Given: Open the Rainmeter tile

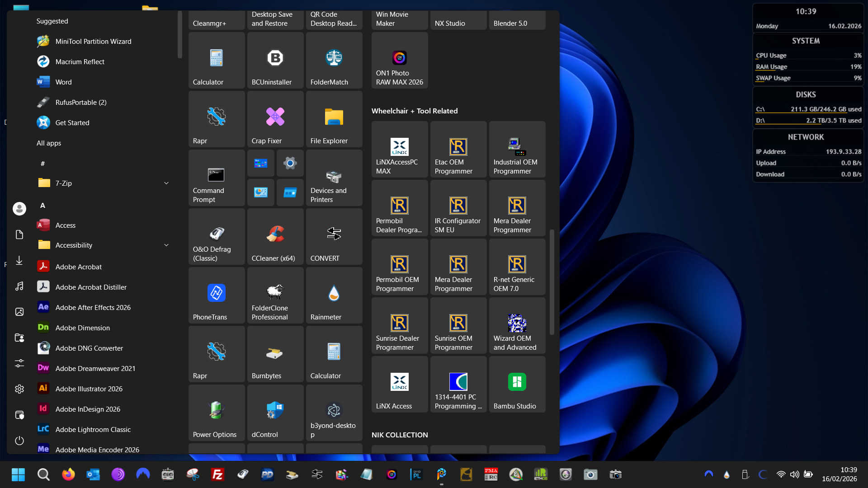Looking at the screenshot, I should [x=334, y=296].
